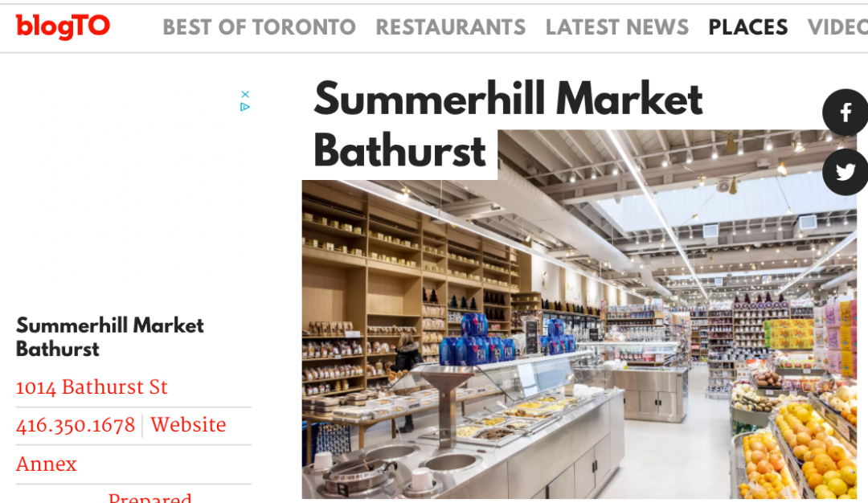Visit the Website link

point(188,424)
